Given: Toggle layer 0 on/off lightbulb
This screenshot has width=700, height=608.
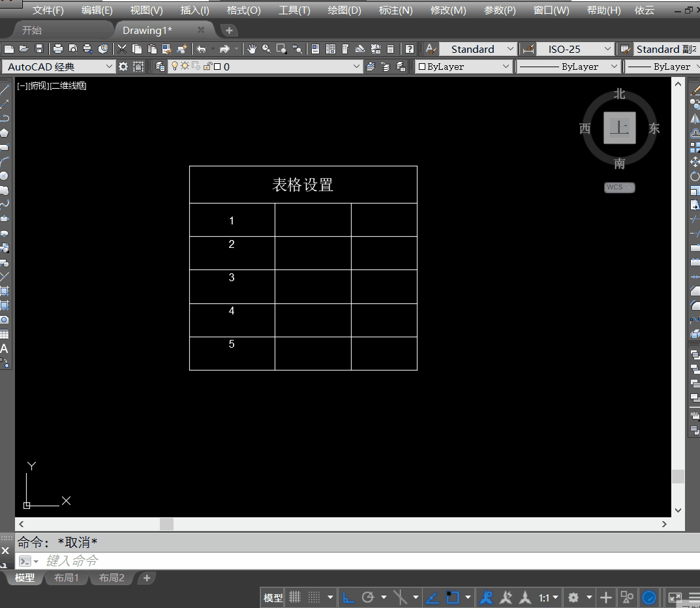Looking at the screenshot, I should point(175,66).
